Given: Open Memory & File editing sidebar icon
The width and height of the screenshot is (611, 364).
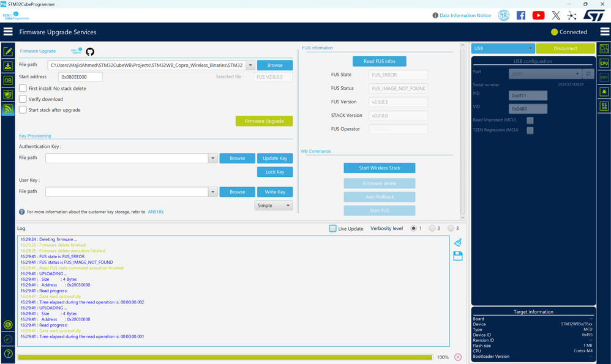Looking at the screenshot, I should coord(8,51).
